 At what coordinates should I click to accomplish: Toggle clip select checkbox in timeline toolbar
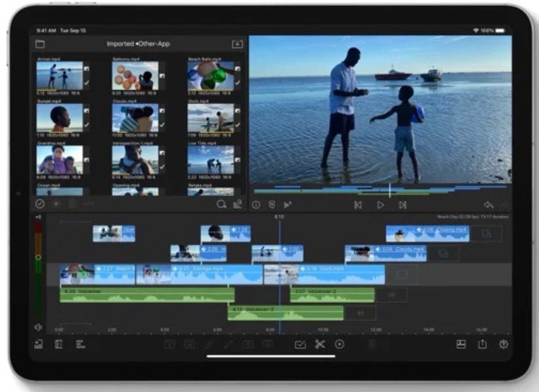[x=300, y=344]
